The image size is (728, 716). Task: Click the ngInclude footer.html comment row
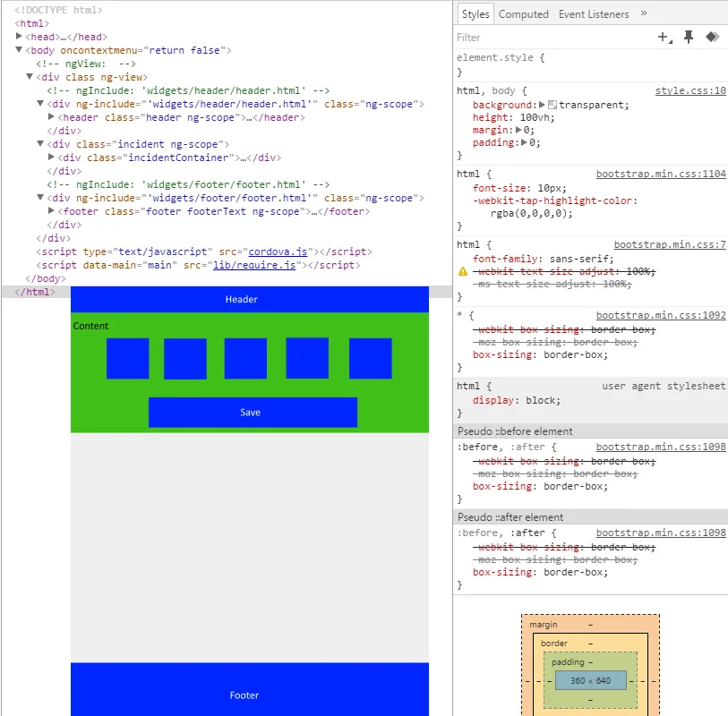coord(188,184)
